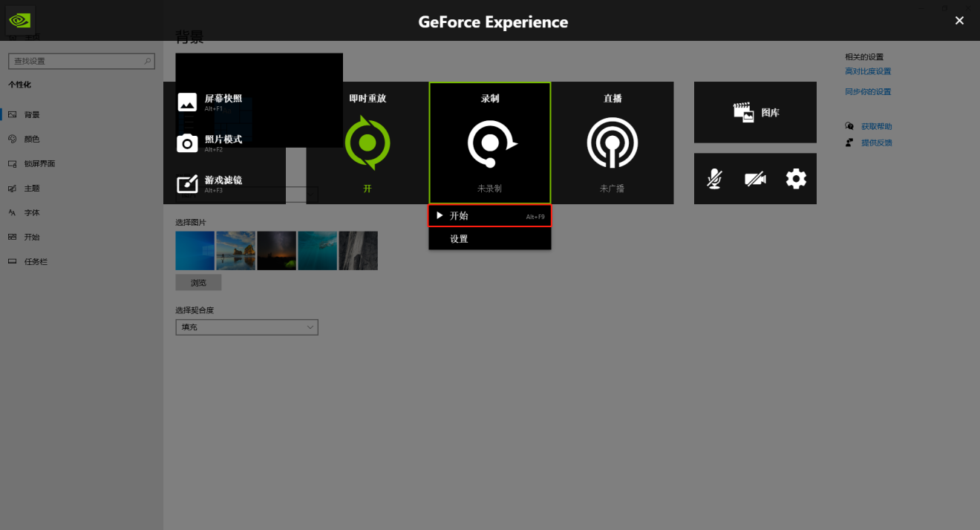Select the blue Windows wallpaper thumbnail
The image size is (980, 530).
click(195, 250)
